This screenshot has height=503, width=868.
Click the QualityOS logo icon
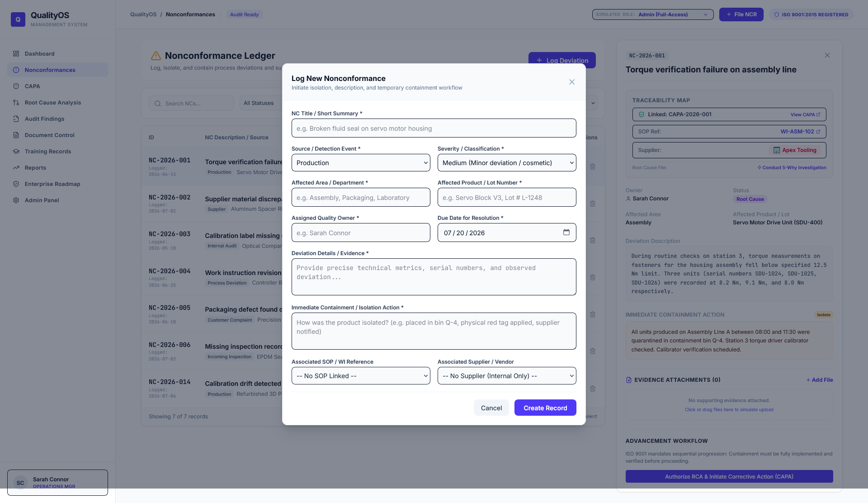(18, 19)
